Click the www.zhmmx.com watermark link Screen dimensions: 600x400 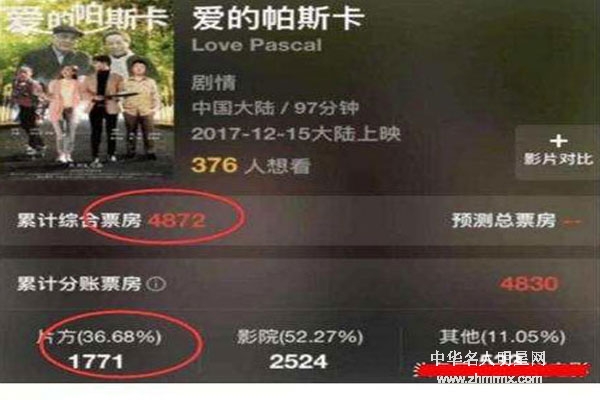pyautogui.click(x=489, y=379)
